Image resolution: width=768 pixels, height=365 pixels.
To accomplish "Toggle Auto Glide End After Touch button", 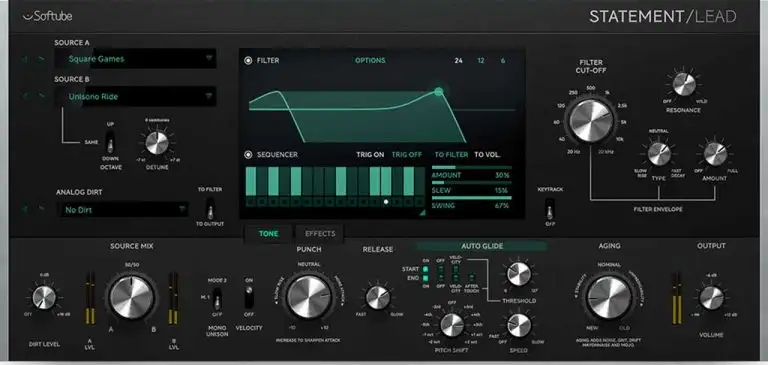I will click(472, 278).
